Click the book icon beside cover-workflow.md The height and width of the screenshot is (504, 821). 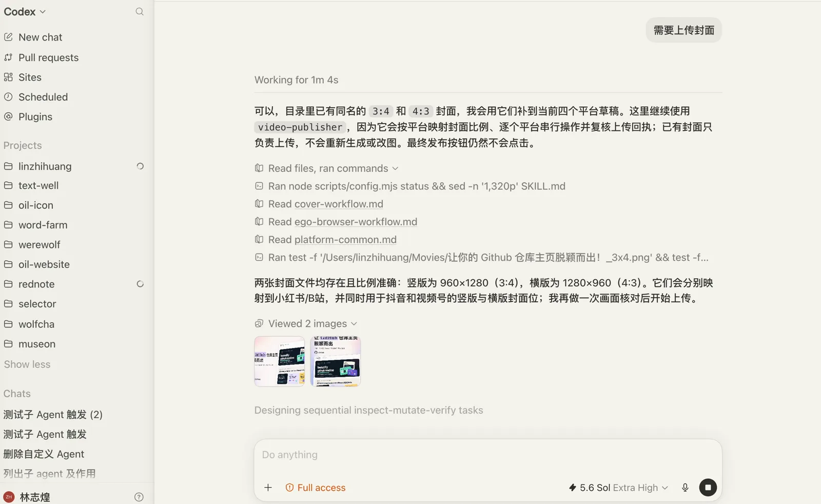[259, 204]
